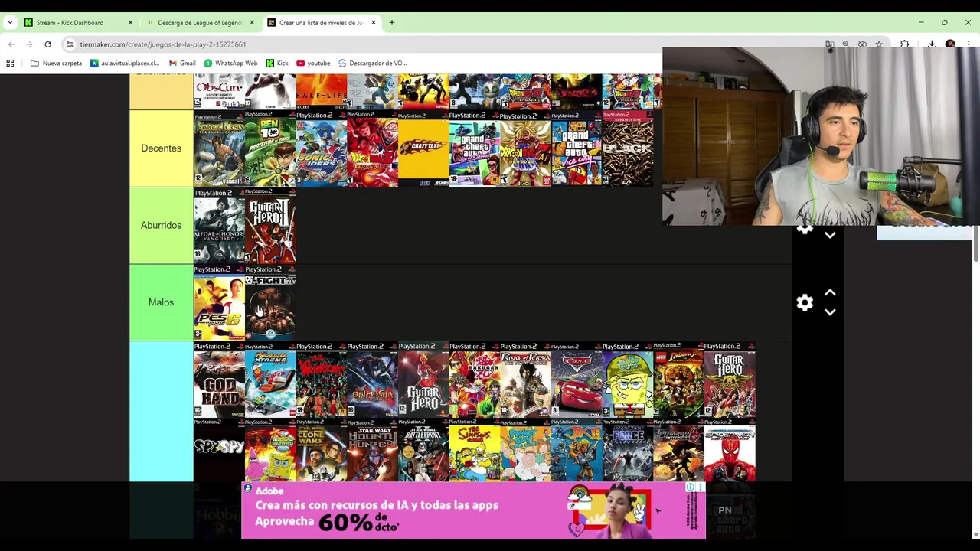The image size is (980, 551).
Task: Open the Chrome extensions puzzle icon
Action: pyautogui.click(x=905, y=44)
